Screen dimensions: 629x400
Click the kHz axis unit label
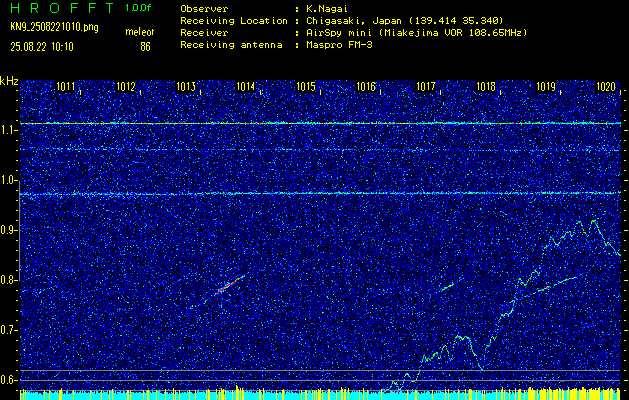[x=9, y=81]
